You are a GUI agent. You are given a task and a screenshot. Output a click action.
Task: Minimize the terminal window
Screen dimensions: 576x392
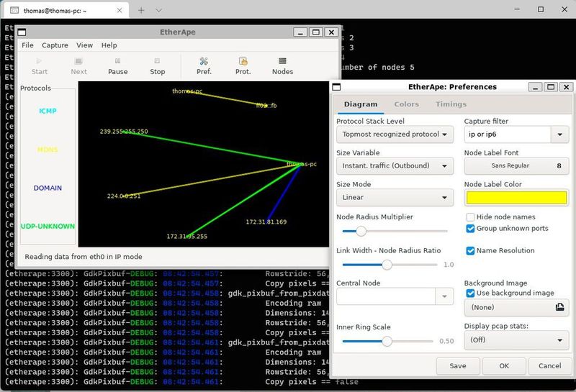[x=517, y=9]
